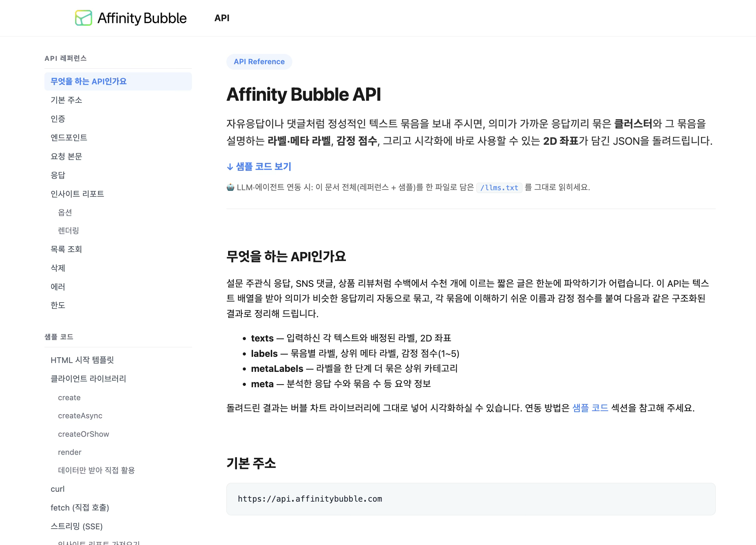756x545 pixels.
Task: Click the Affinity Bubble API page title
Action: (304, 95)
